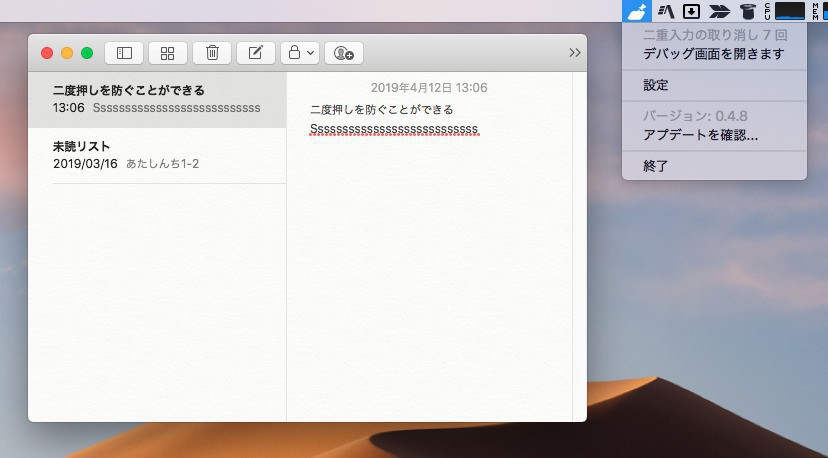828x458 pixels.
Task: Show hidden toolbar items via double chevron
Action: coord(575,53)
